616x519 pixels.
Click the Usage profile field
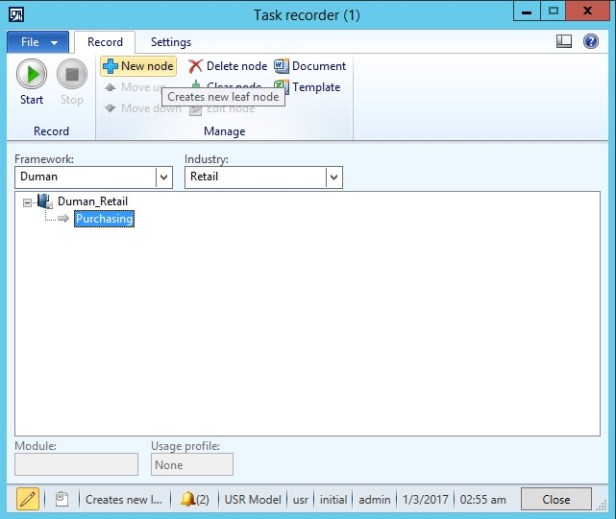coord(192,465)
